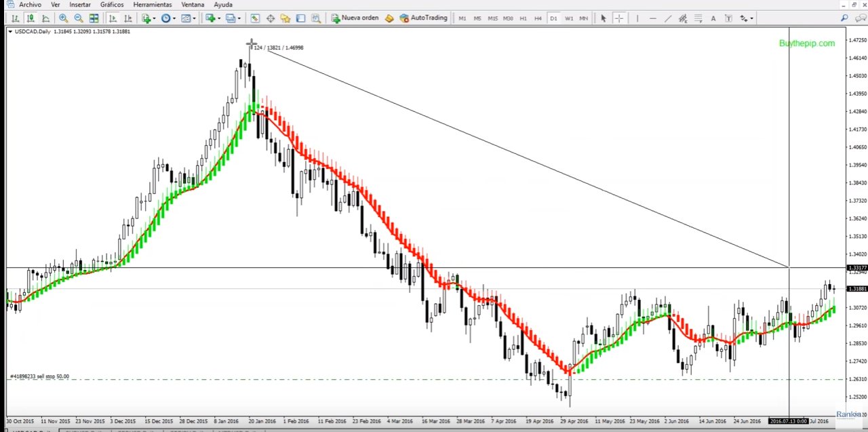Open the Data Window
Screen dimensions: 868x432
tap(271, 18)
